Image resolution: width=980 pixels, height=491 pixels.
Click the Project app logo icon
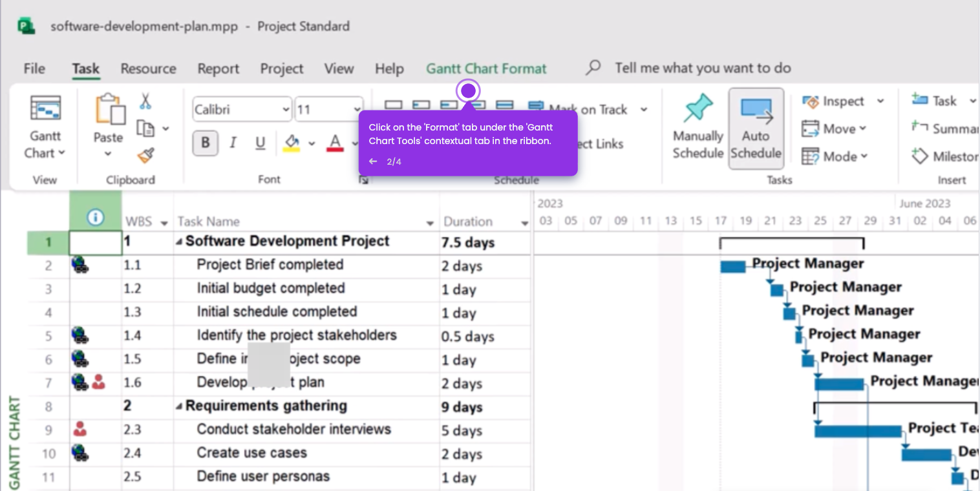27,26
